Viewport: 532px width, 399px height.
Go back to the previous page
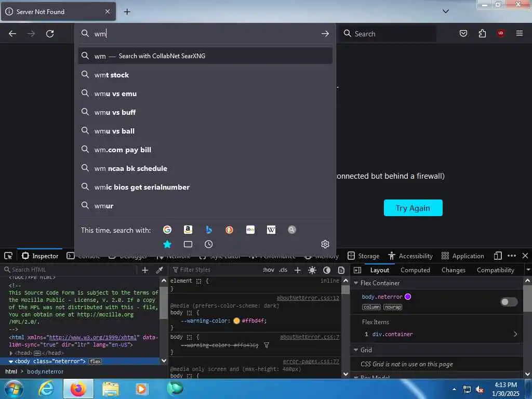[x=12, y=34]
